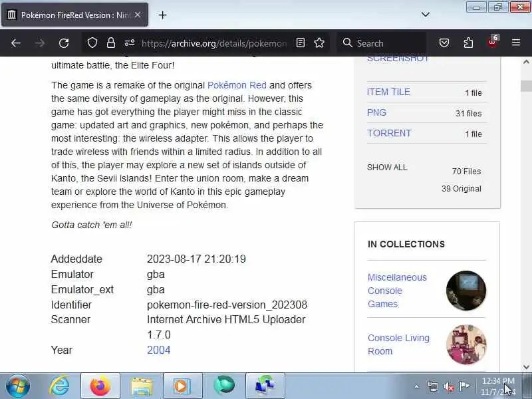This screenshot has width=532, height=399.
Task: Select Addeddate value 2023-08-17 21:20:19
Action: (x=196, y=259)
